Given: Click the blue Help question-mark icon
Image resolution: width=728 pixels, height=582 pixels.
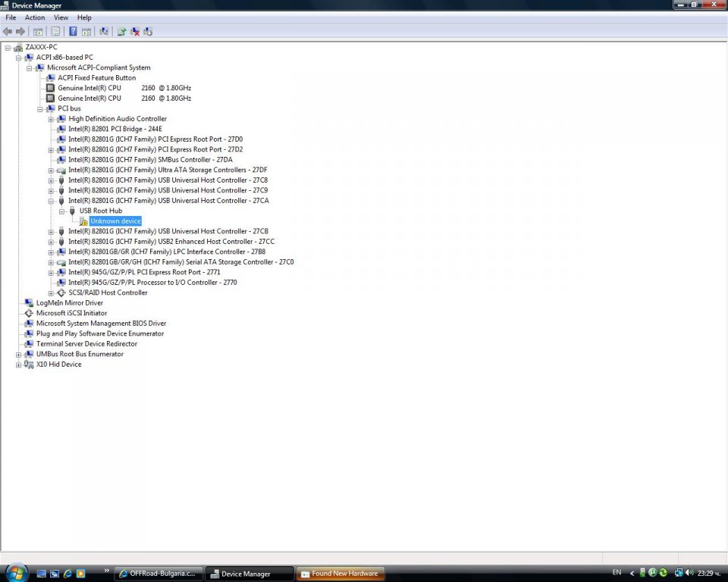Looking at the screenshot, I should point(73,32).
